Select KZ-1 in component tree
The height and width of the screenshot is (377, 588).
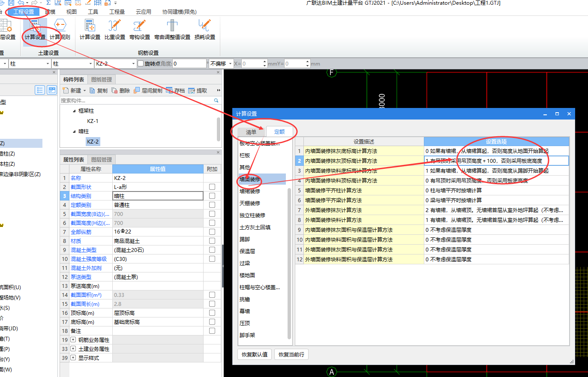pyautogui.click(x=93, y=121)
